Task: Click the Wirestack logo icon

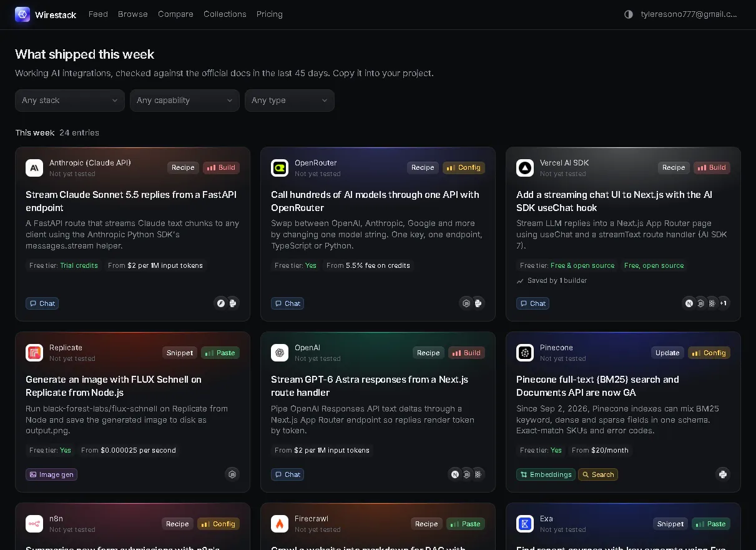Action: [22, 14]
